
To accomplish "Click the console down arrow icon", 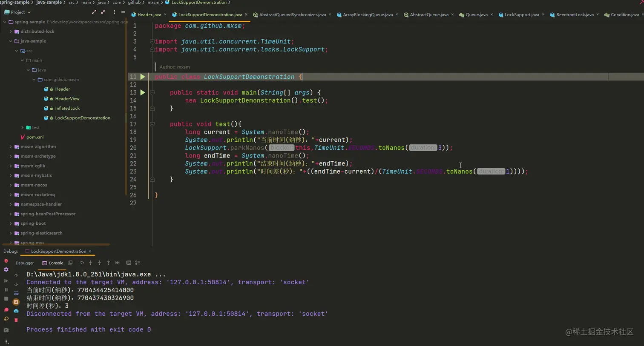I will (x=16, y=284).
